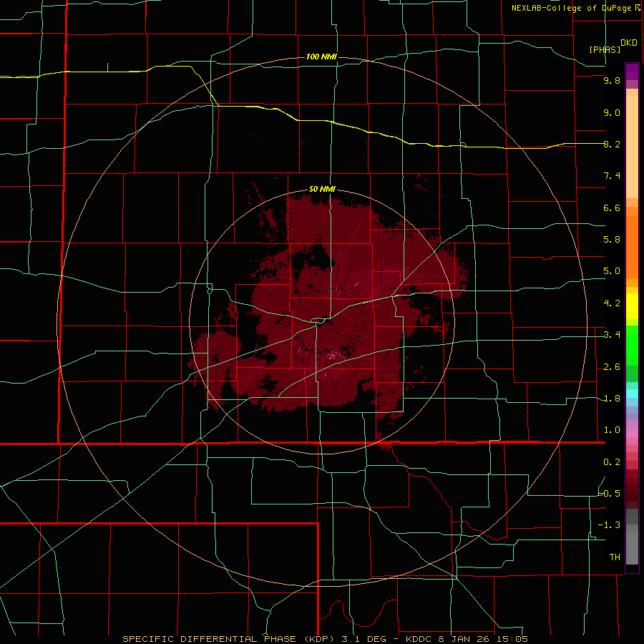
Task: Pick the 8.2 value on the color scale
Action: [612, 144]
